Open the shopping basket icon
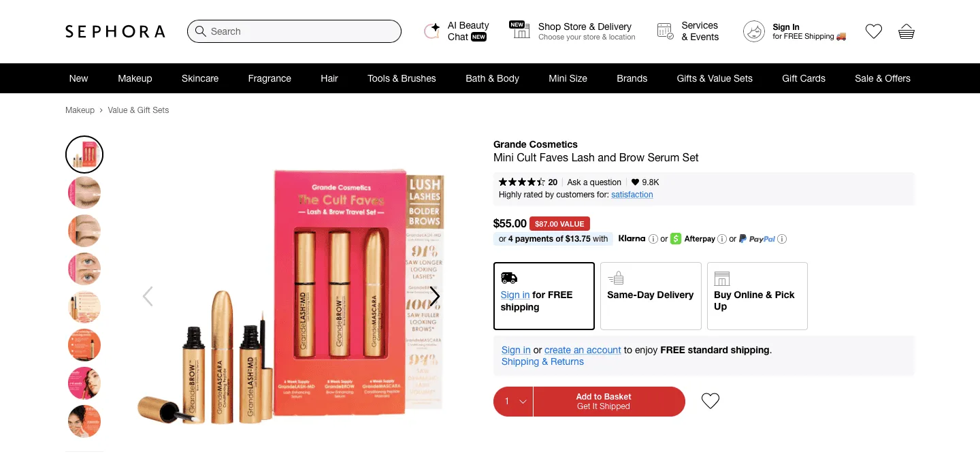This screenshot has height=454, width=980. point(906,31)
